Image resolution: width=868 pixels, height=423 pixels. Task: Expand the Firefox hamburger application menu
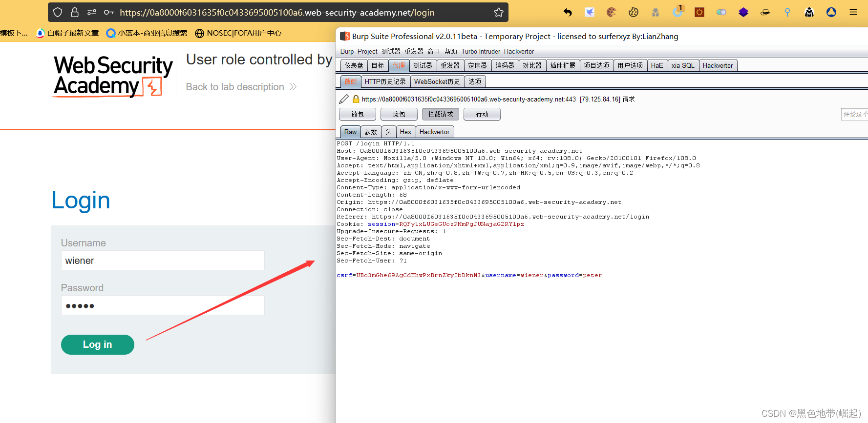point(853,13)
